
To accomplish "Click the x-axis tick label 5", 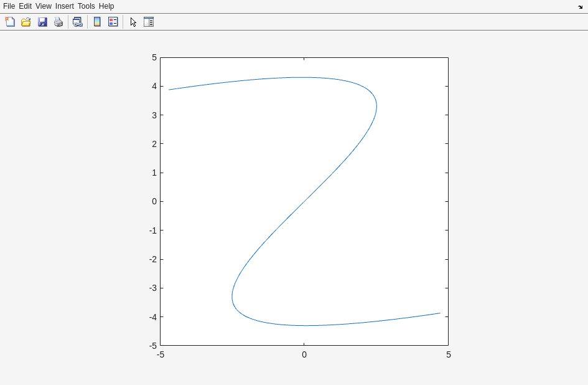I will 448,354.
